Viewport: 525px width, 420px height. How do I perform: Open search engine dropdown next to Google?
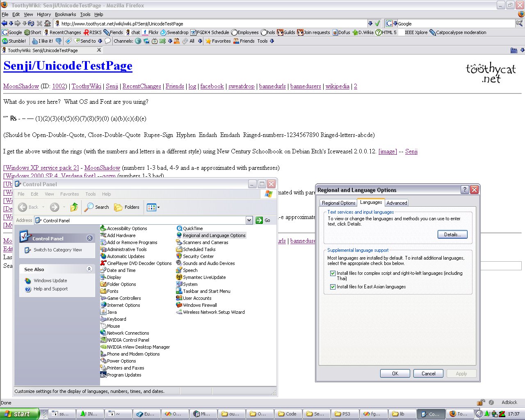coord(395,23)
